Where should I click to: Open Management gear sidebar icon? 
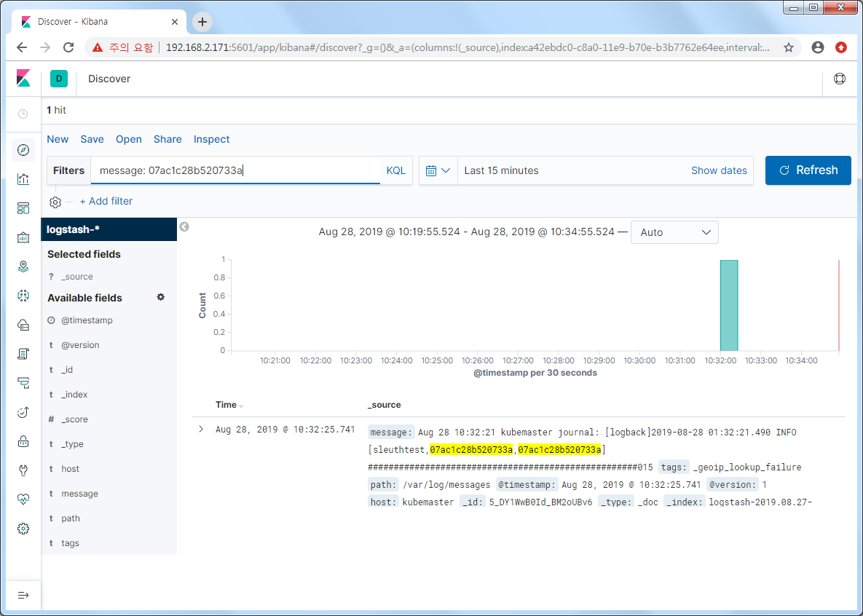23,529
